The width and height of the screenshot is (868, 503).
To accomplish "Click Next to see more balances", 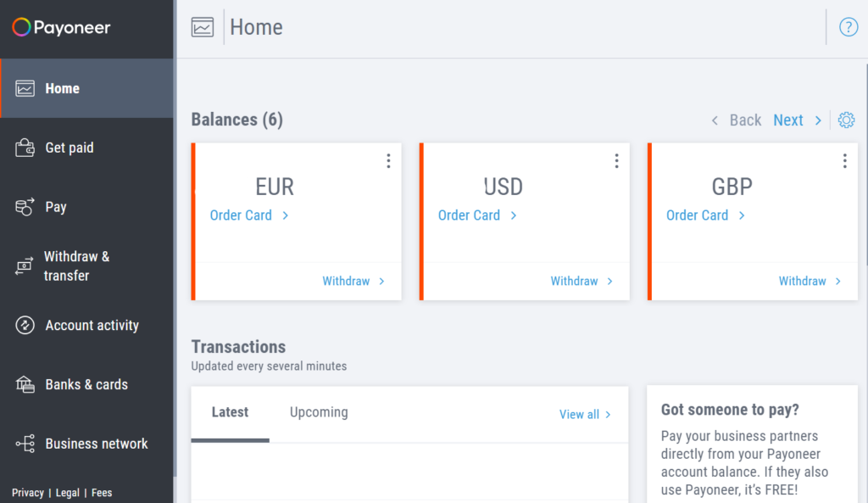I will pyautogui.click(x=788, y=120).
